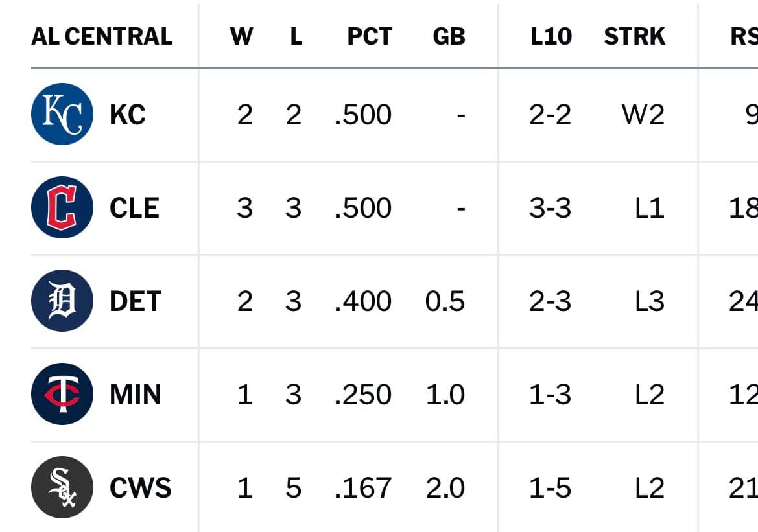Click White Sox 1-5 last ten record
This screenshot has height=532, width=758.
click(550, 487)
